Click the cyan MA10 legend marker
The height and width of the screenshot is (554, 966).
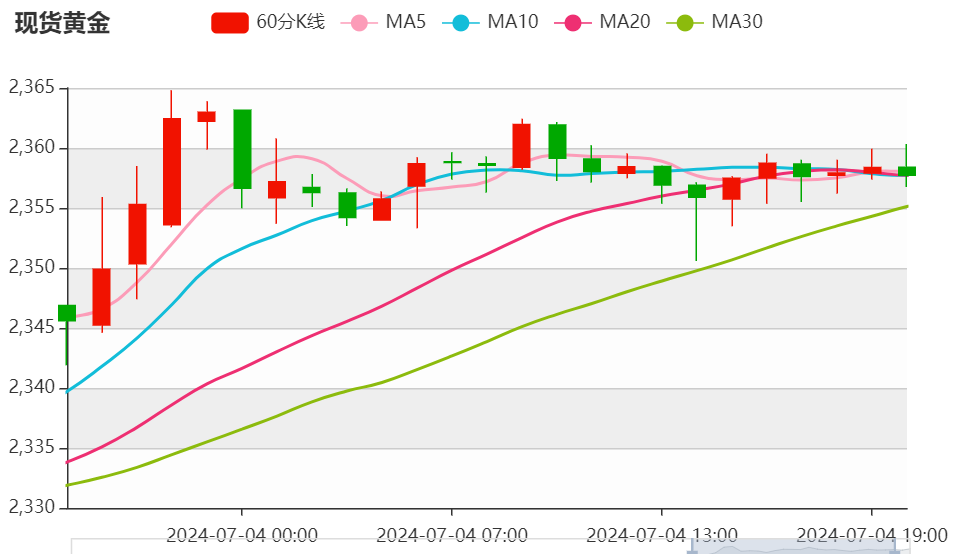point(460,23)
